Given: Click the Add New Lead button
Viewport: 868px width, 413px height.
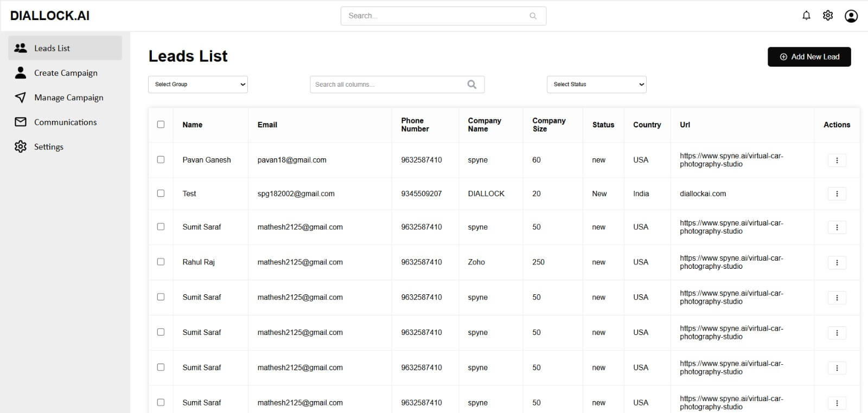Looking at the screenshot, I should (809, 57).
